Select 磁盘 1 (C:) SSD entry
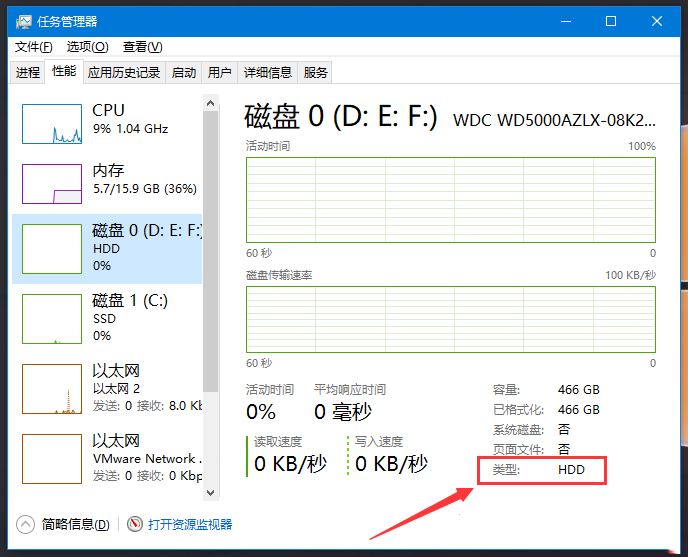Viewport: 688px width, 557px height. click(108, 317)
